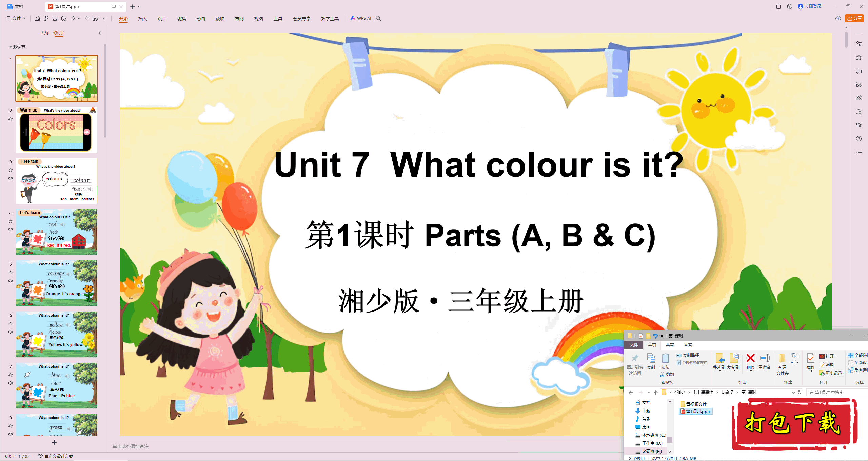Click the search magnifier next to WPS AI
The image size is (868, 461).
379,18
